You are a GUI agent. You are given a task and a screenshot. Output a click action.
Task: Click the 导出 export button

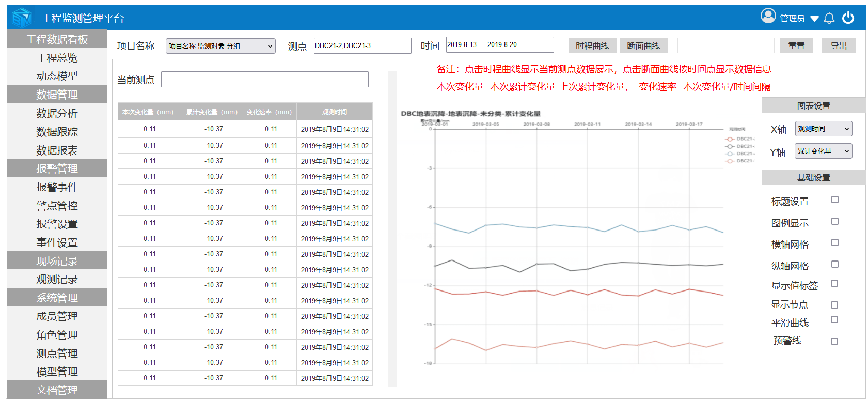click(839, 45)
